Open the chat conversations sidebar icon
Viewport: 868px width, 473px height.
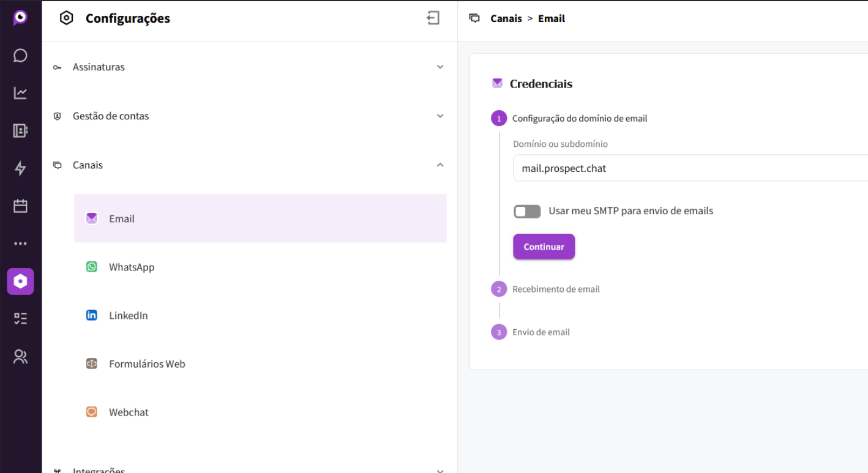[x=20, y=56]
